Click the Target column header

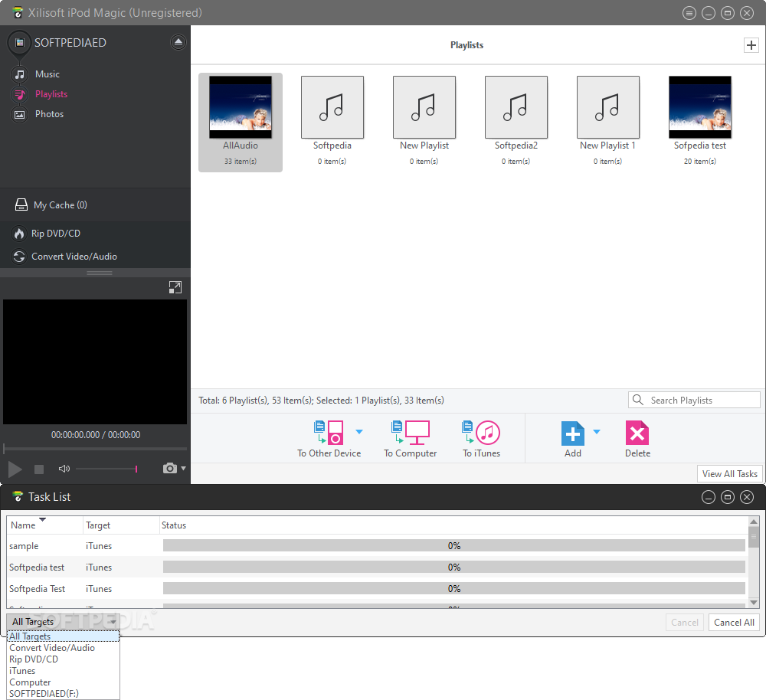(121, 525)
